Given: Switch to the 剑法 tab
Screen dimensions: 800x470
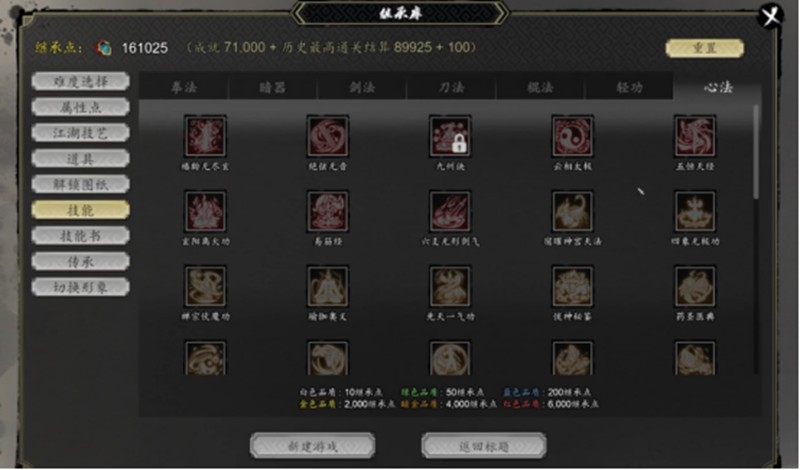Looking at the screenshot, I should (x=362, y=87).
